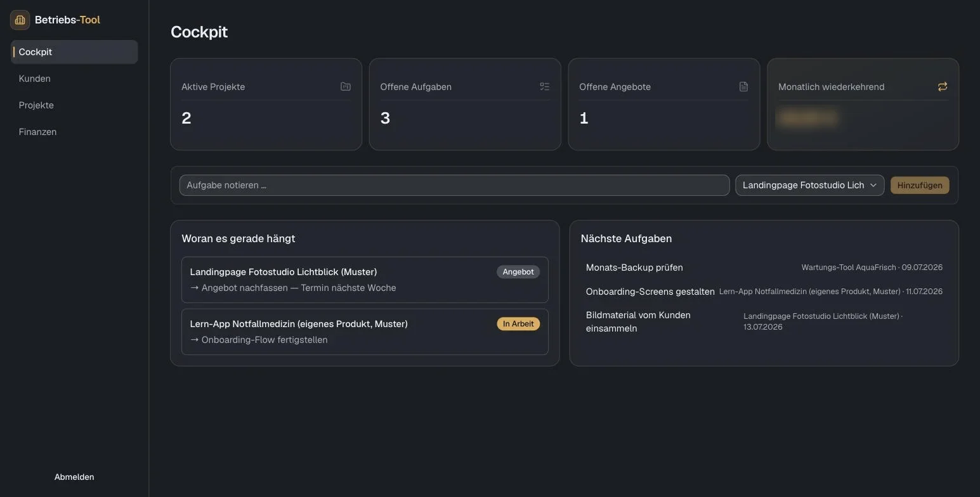Screen dimensions: 980x497
Task: Click the repeat icon in Monatlich wiederkehrend card
Action: click(943, 86)
